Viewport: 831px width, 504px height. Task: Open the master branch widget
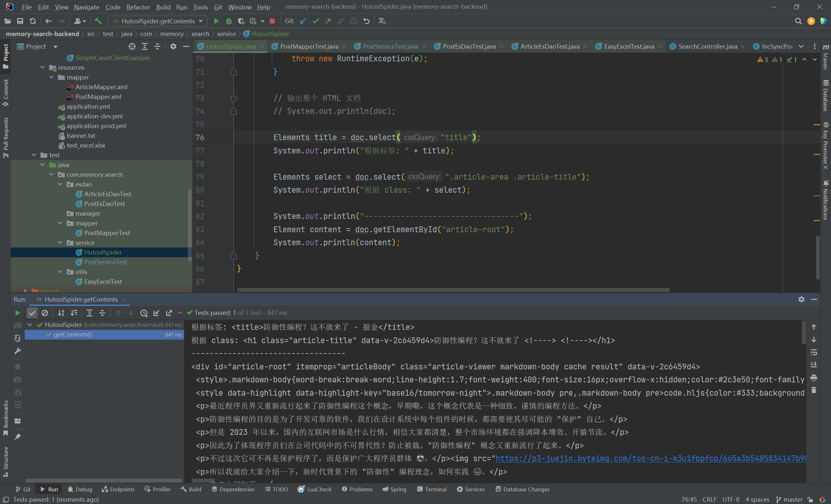pos(789,499)
